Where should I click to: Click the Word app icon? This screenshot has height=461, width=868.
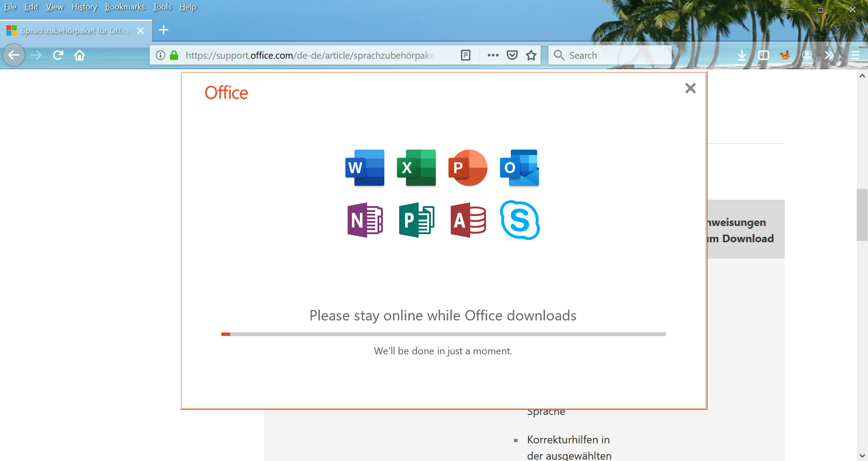point(365,168)
